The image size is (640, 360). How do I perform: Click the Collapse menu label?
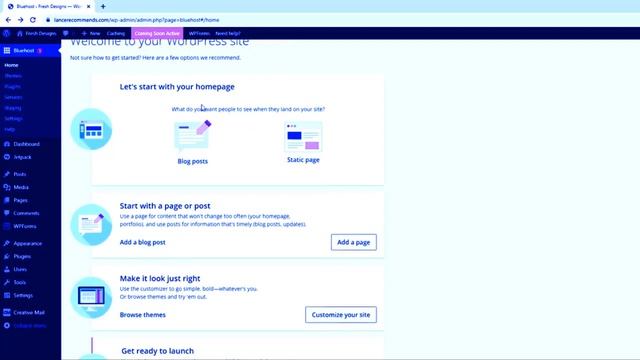tap(30, 326)
